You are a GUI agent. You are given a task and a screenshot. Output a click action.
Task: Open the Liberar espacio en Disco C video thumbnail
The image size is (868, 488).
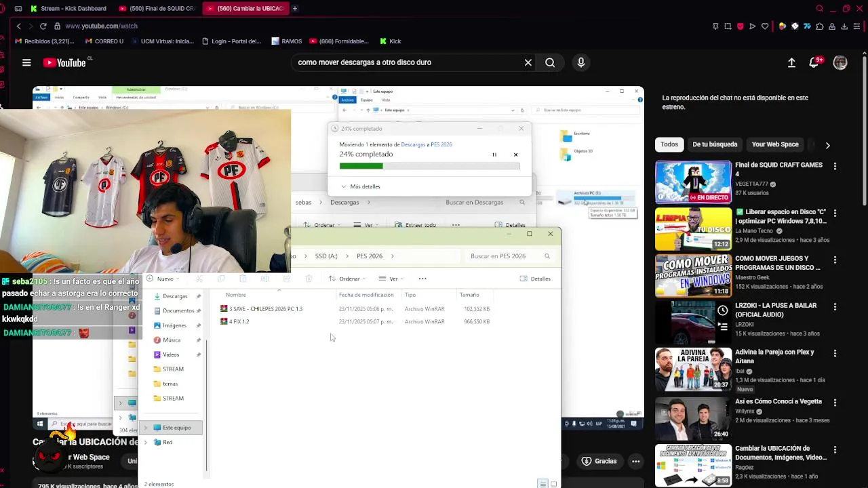693,229
